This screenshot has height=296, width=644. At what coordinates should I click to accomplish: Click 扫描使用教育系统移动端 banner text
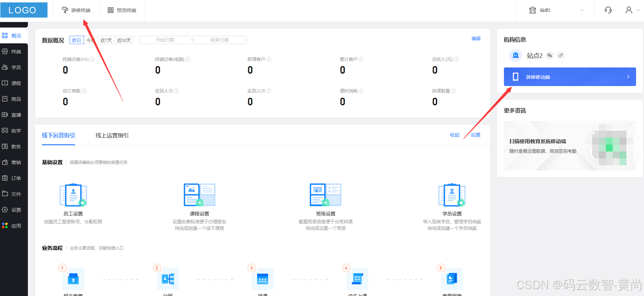point(538,141)
